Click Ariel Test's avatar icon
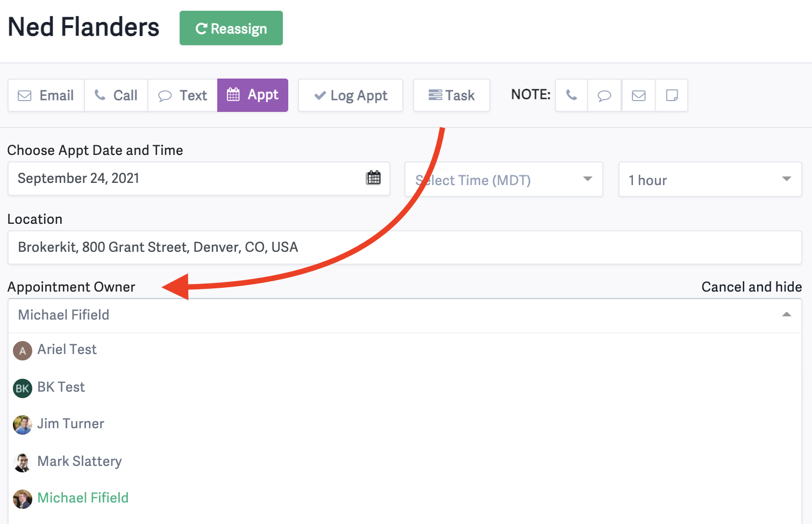The height and width of the screenshot is (524, 812). point(23,351)
